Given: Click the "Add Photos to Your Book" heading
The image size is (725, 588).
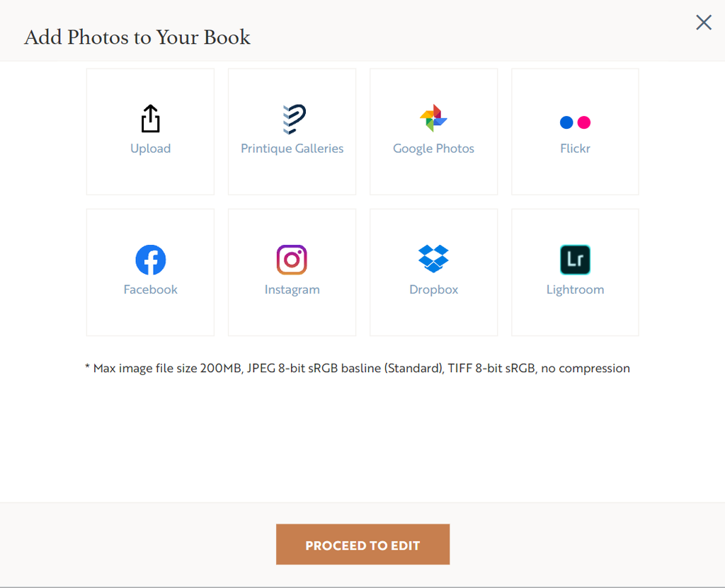Looking at the screenshot, I should click(137, 37).
